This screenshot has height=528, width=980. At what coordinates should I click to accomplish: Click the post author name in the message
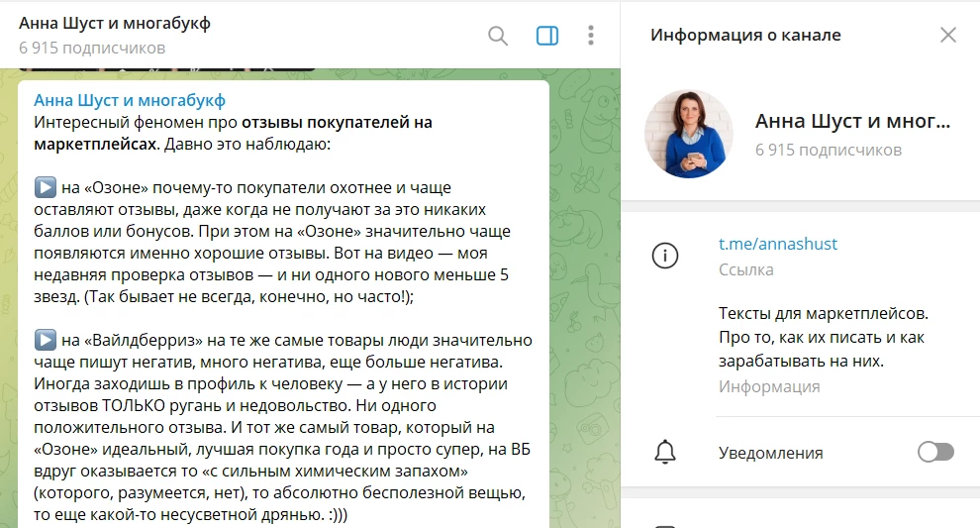tap(130, 100)
